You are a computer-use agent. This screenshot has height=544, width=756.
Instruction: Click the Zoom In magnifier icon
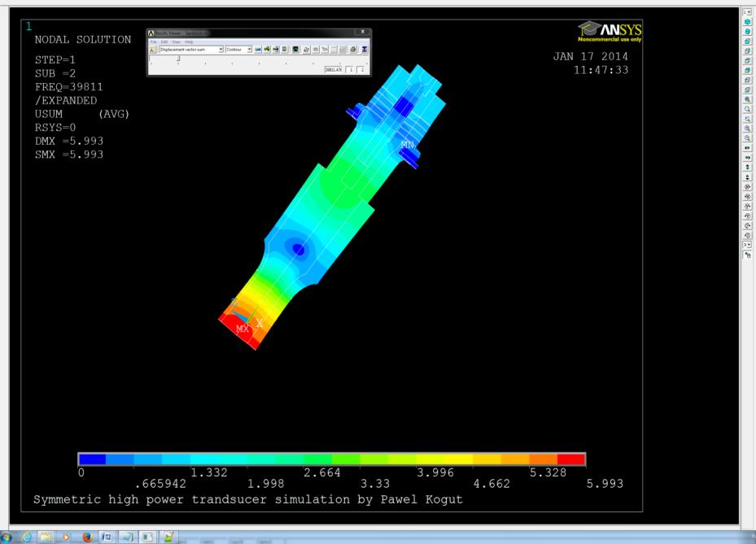coord(748,128)
